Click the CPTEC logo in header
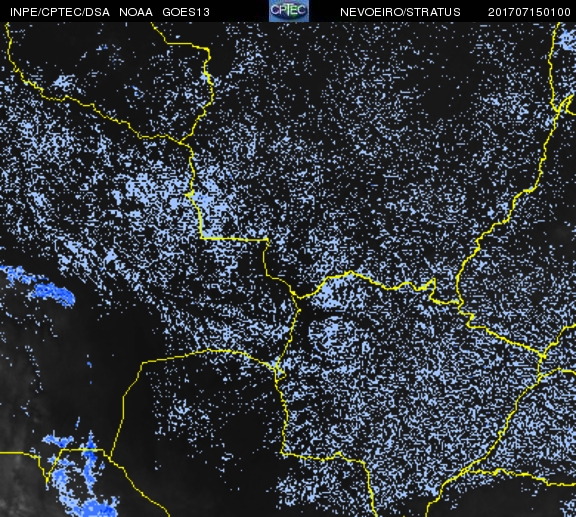Screen dimensions: 576x517 coord(289,10)
